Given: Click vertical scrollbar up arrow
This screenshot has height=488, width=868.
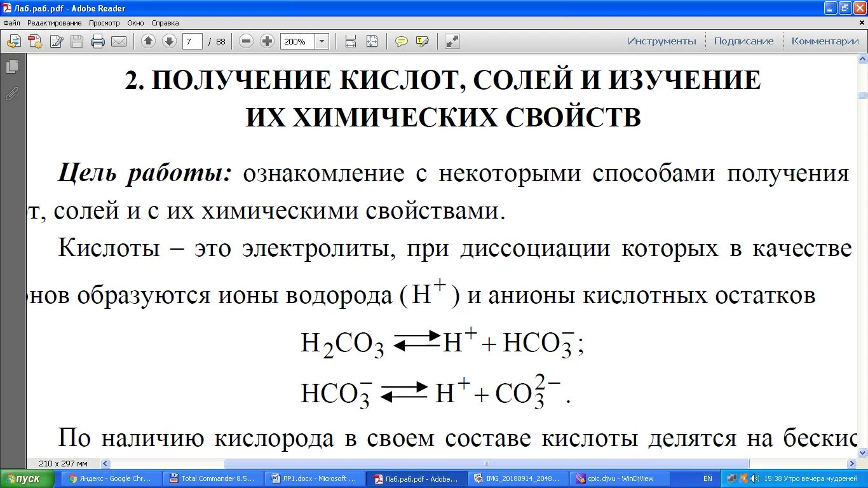Looking at the screenshot, I should pos(862,59).
